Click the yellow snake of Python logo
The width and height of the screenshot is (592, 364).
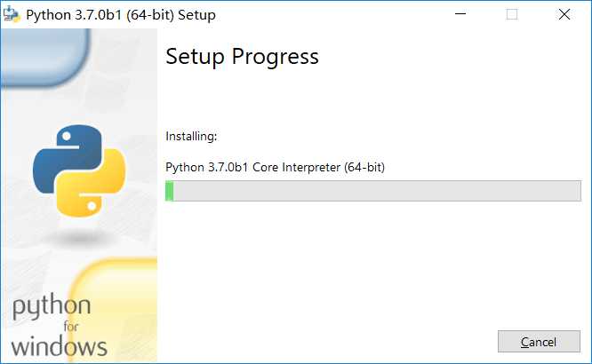click(x=94, y=186)
